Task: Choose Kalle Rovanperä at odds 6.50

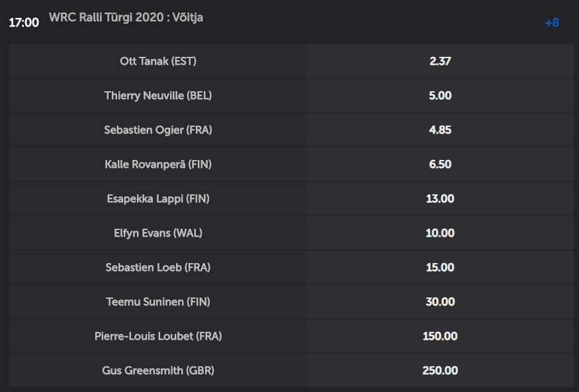Action: [x=440, y=164]
